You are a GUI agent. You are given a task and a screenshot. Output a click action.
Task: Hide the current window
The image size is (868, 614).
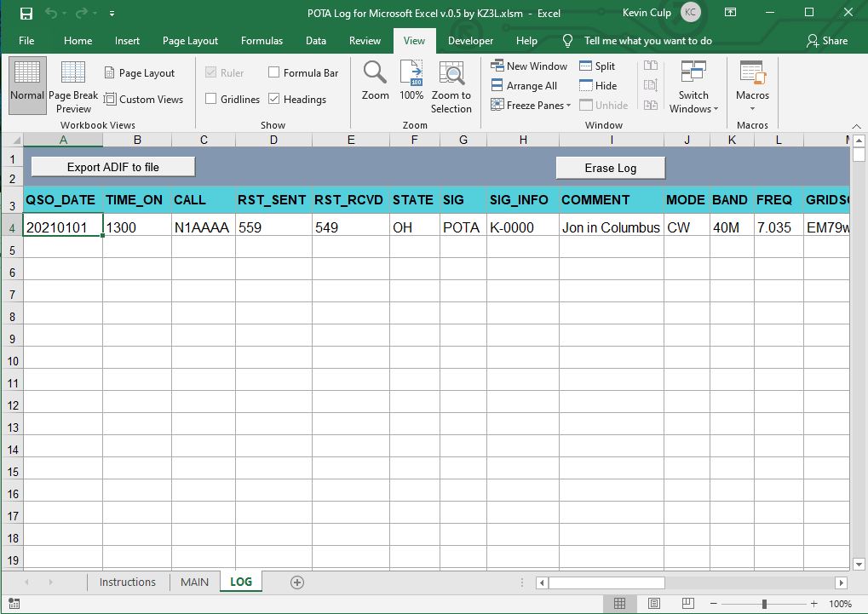point(598,86)
